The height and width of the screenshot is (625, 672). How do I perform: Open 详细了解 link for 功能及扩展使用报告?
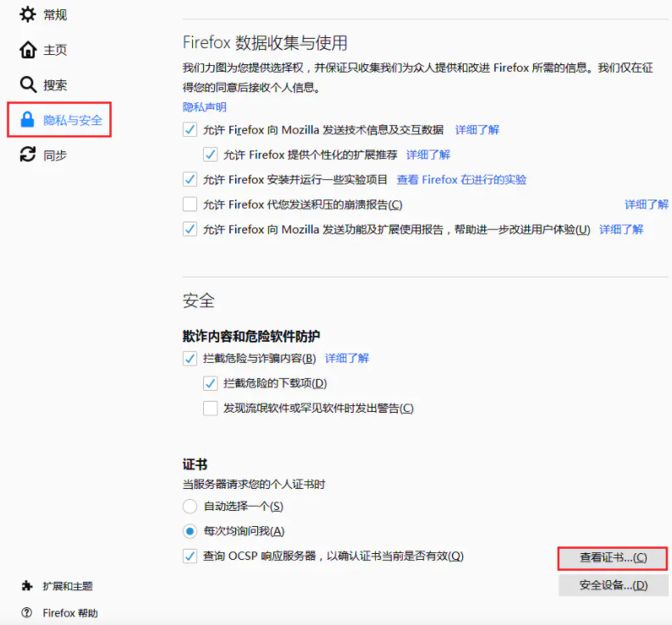click(621, 229)
